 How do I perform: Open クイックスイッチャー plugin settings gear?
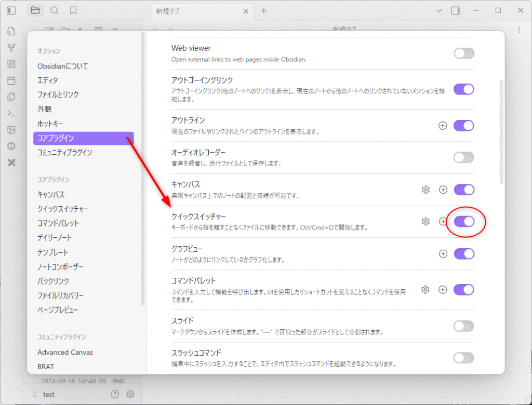(425, 222)
